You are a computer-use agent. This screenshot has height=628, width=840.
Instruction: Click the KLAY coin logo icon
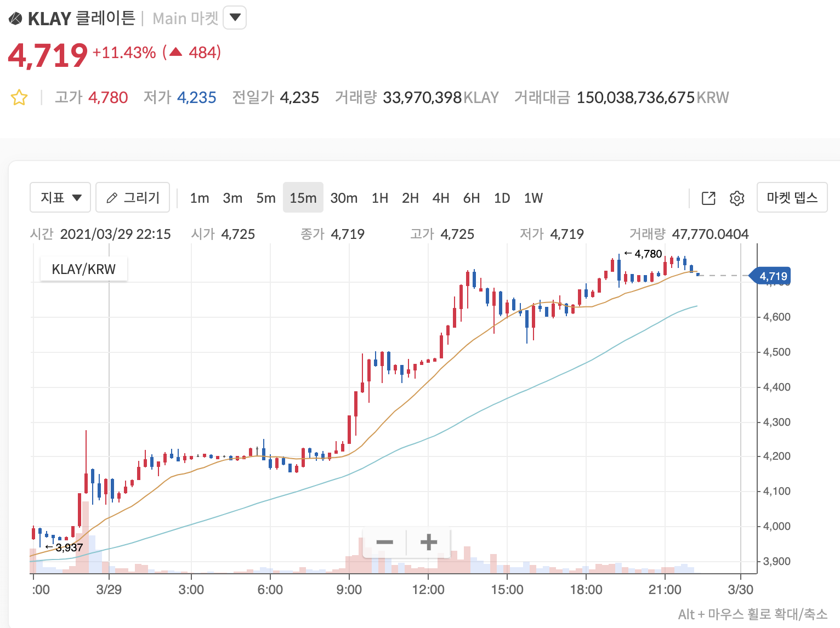pos(15,19)
